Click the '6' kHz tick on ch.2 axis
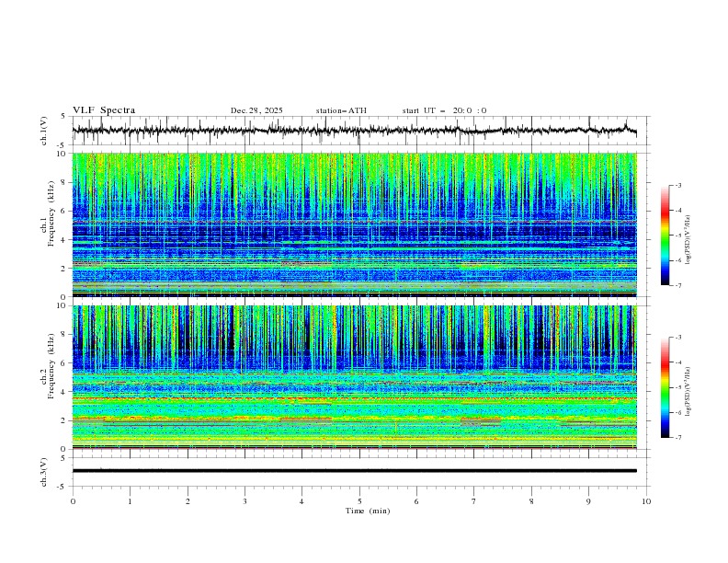 [65, 363]
